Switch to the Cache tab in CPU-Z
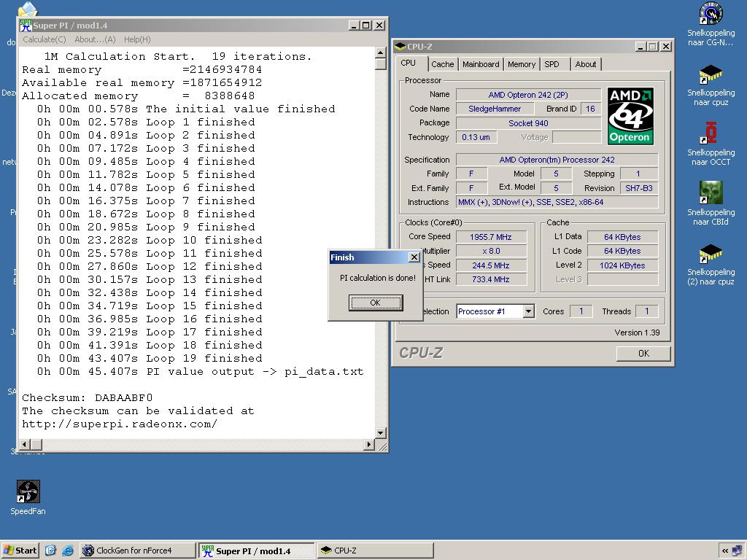The height and width of the screenshot is (560, 747). [x=443, y=64]
